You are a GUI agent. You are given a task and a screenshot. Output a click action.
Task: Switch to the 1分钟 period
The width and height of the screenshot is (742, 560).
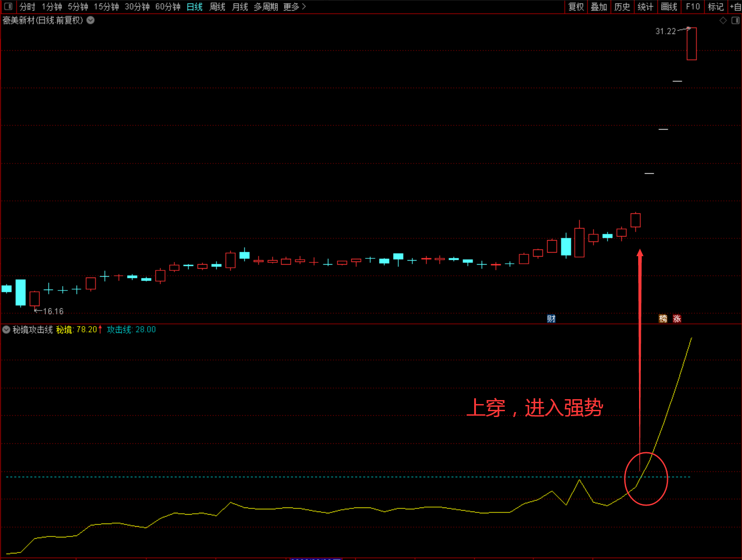point(52,7)
